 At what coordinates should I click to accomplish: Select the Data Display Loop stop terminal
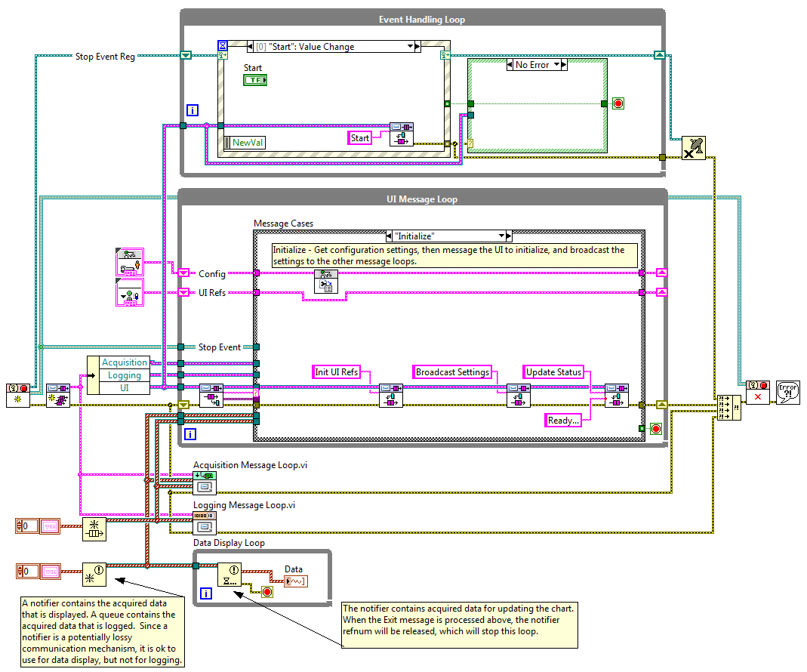(x=266, y=591)
